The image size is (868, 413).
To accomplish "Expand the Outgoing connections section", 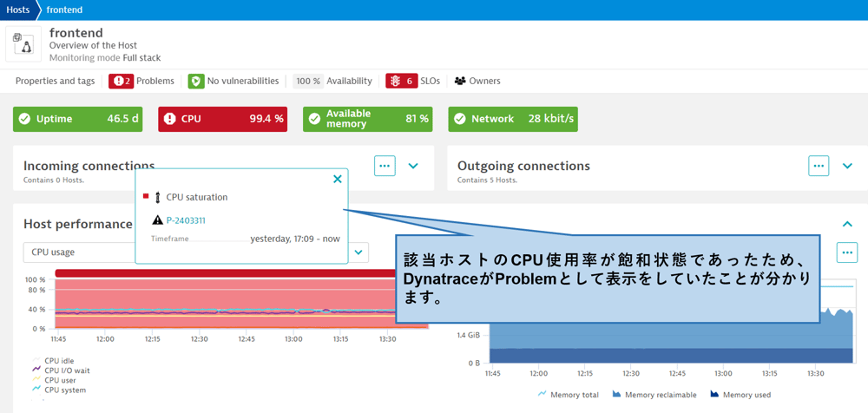I will (x=847, y=166).
